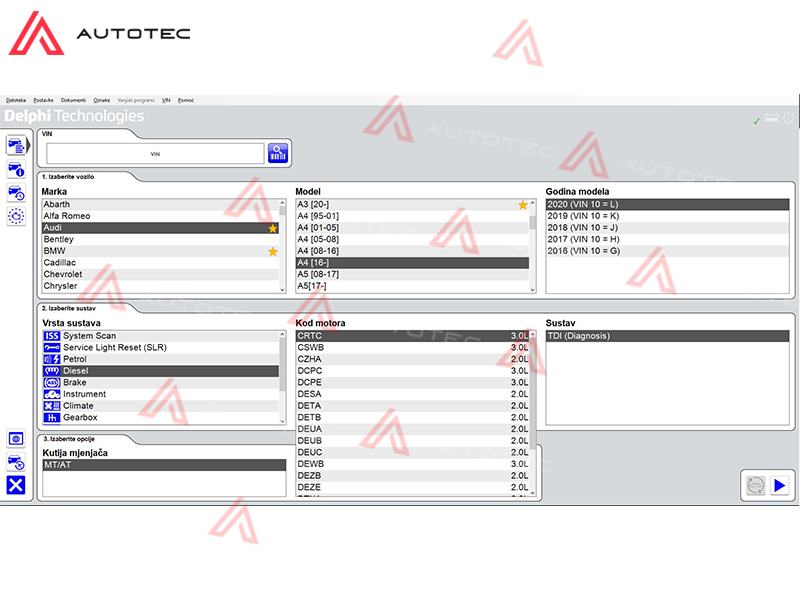The image size is (800, 600).
Task: Select Abarth in the Marka list
Action: click(x=160, y=204)
